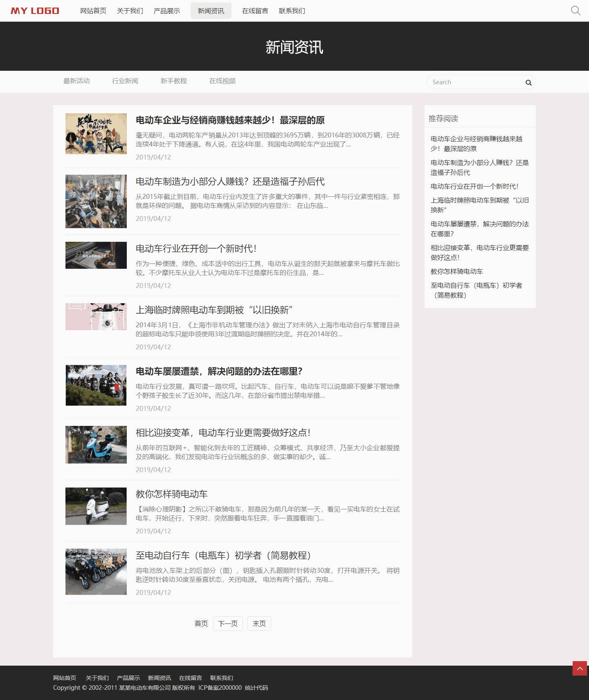Screen dimensions: 589x700
Task: Click the white scooter thumbnail for 教你怎样骑电动车
Action: [96, 506]
